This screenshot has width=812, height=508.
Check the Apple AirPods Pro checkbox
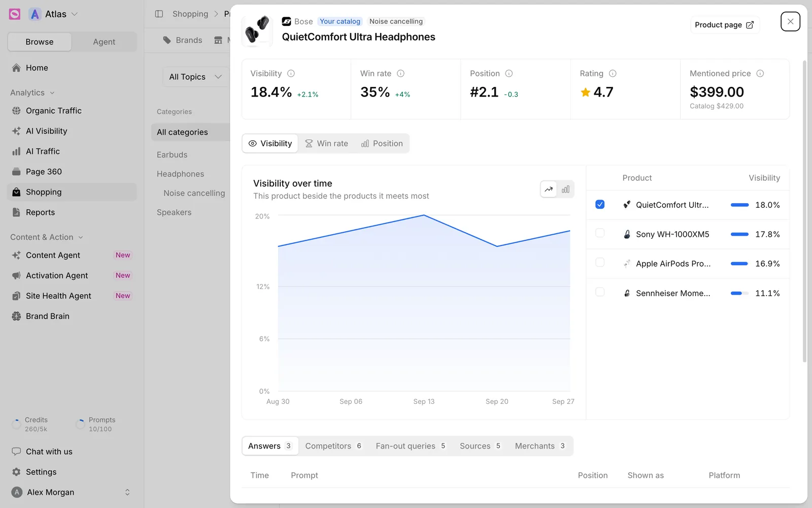600,263
